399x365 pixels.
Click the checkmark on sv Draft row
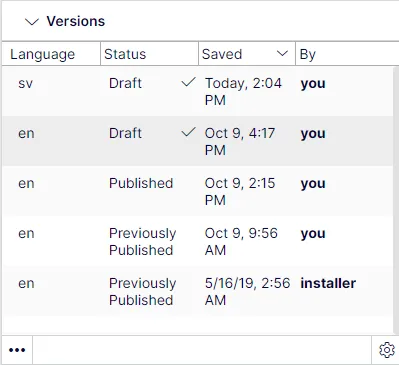(188, 82)
